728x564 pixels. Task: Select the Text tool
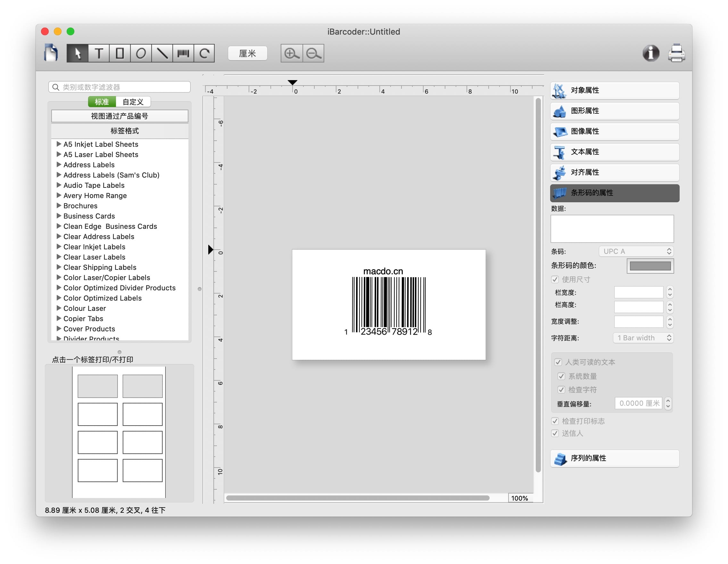point(99,53)
